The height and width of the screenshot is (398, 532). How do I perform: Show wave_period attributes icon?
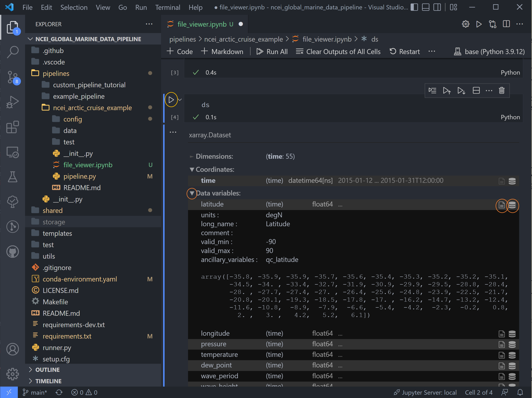(502, 376)
